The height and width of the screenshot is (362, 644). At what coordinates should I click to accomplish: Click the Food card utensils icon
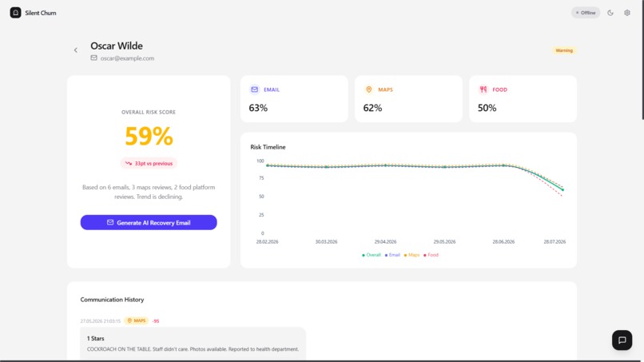tap(483, 90)
